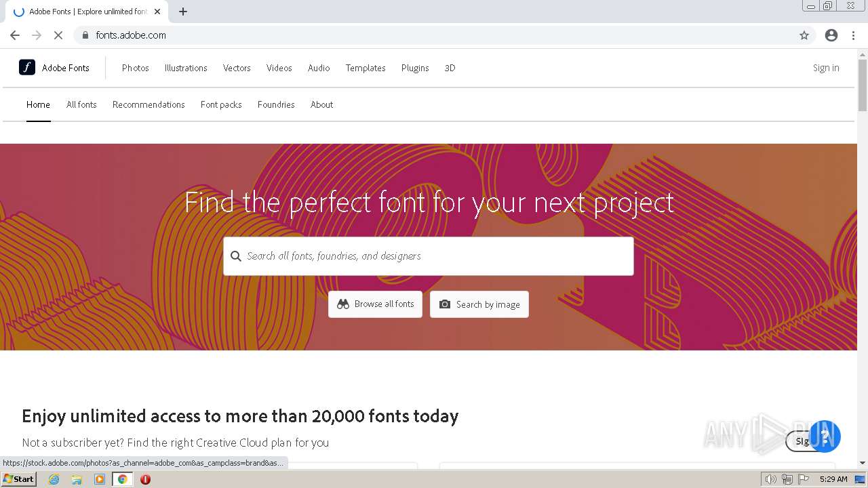Image resolution: width=868 pixels, height=488 pixels.
Task: Click the Sign in link
Action: [x=826, y=68]
